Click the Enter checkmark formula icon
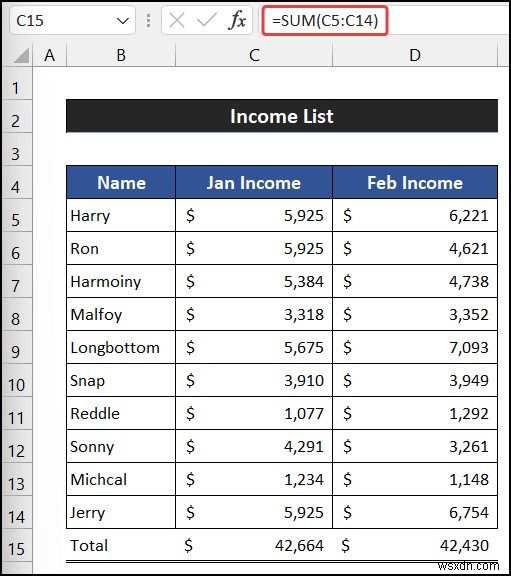511x576 pixels. click(206, 21)
